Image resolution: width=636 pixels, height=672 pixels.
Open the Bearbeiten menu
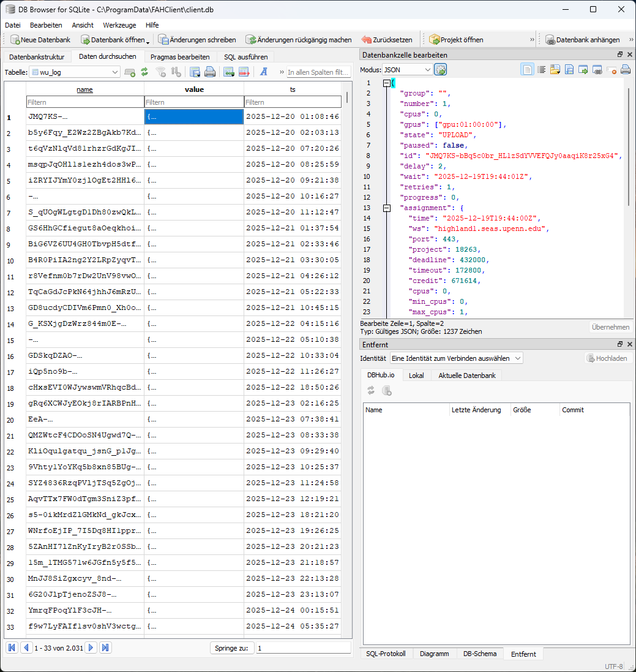point(46,25)
